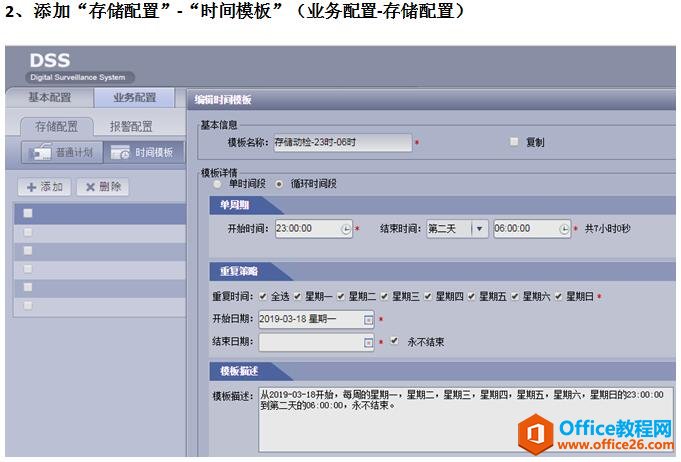Image resolution: width=681 pixels, height=462 pixels.
Task: Uncheck the 全选 select-all checkbox
Action: point(263,297)
